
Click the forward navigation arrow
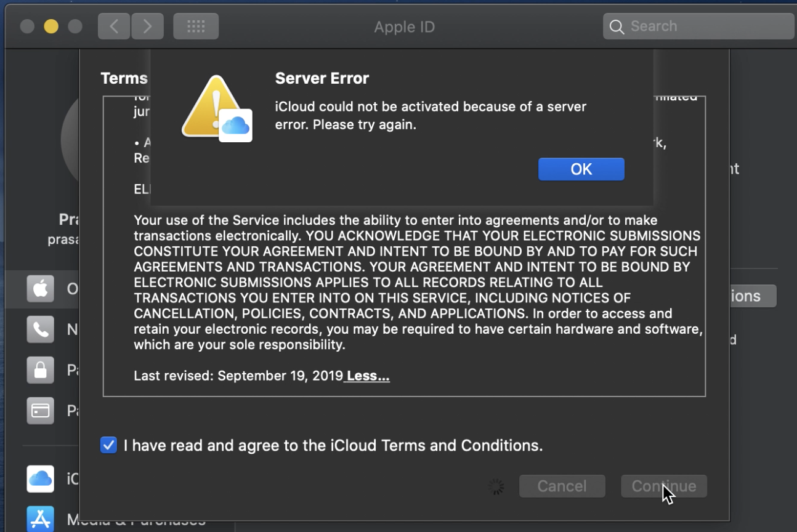[147, 26]
